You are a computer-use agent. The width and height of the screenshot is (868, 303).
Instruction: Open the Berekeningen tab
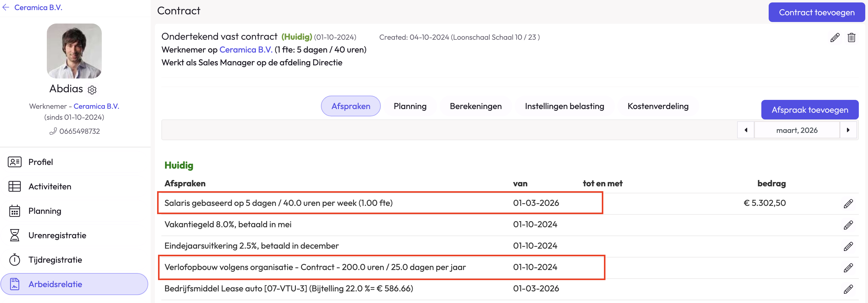(476, 106)
